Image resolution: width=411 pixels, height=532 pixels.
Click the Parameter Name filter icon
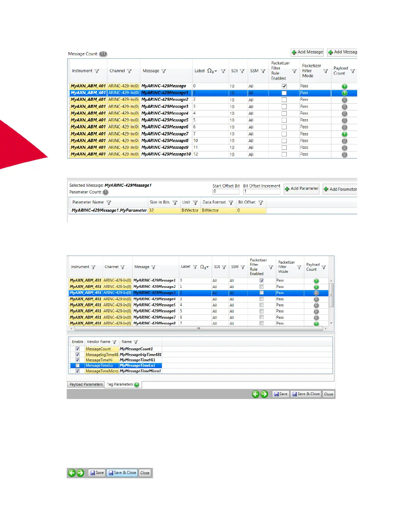[109, 203]
